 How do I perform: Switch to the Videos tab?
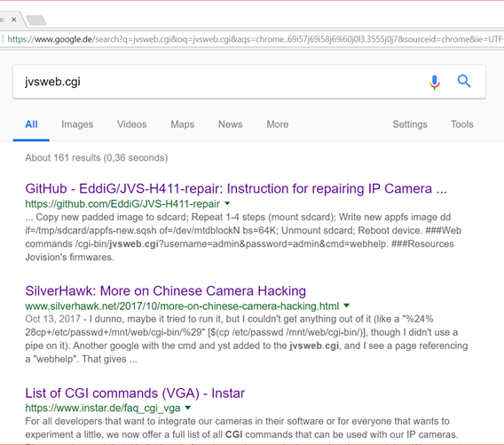(132, 124)
